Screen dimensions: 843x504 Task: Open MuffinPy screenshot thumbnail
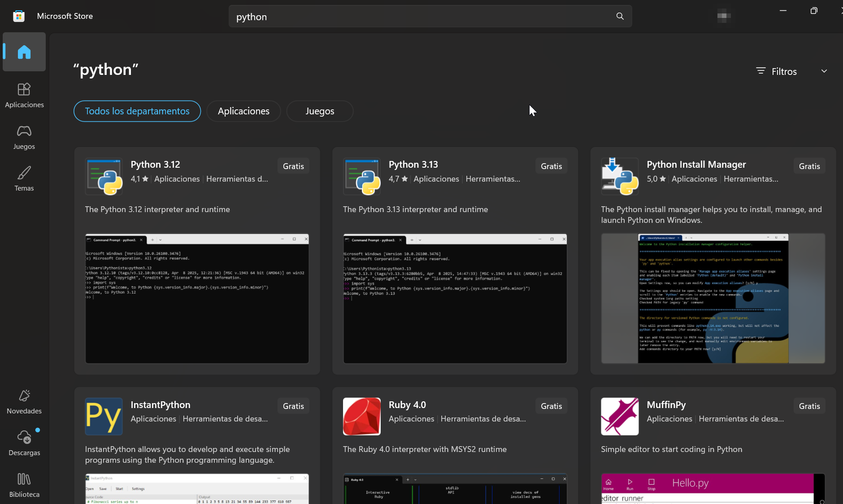[x=713, y=489]
